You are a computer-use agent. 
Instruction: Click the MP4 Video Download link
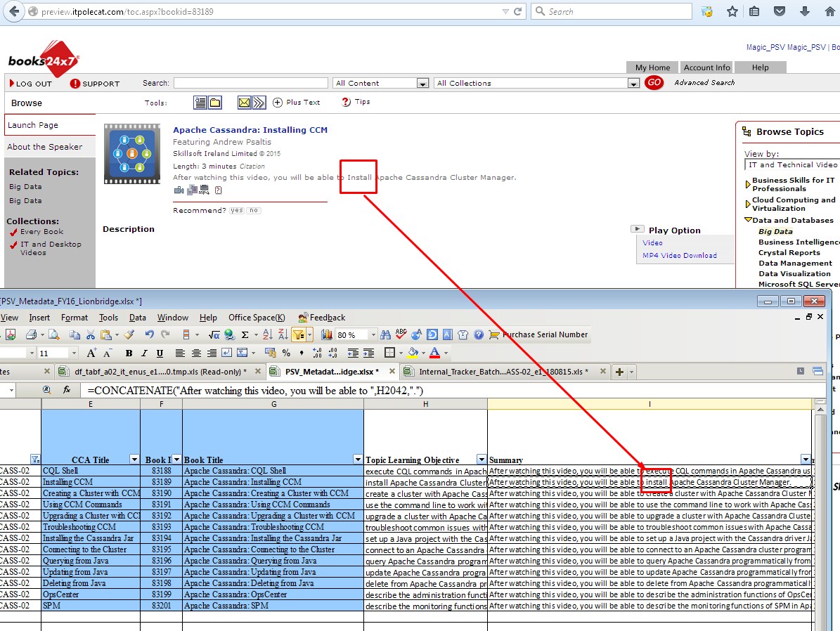[x=679, y=256]
